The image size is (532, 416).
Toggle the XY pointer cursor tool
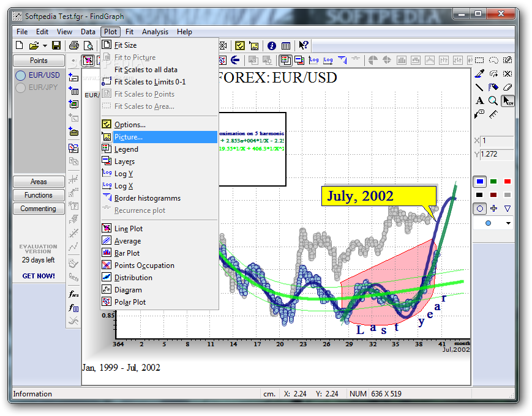pyautogui.click(x=508, y=101)
